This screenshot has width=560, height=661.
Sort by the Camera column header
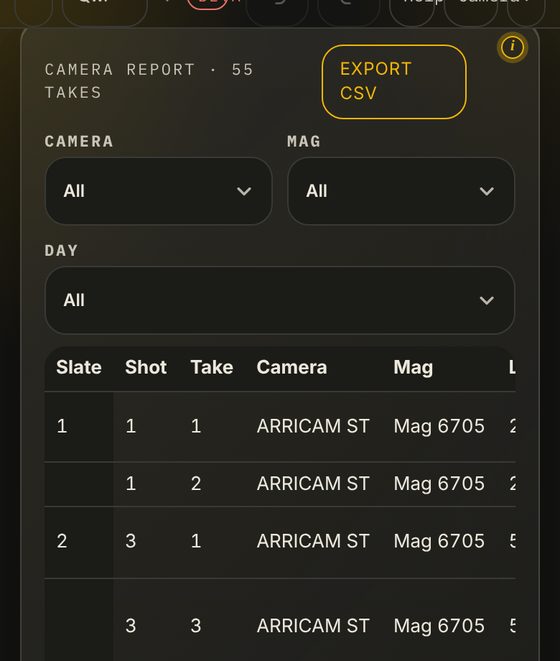292,367
